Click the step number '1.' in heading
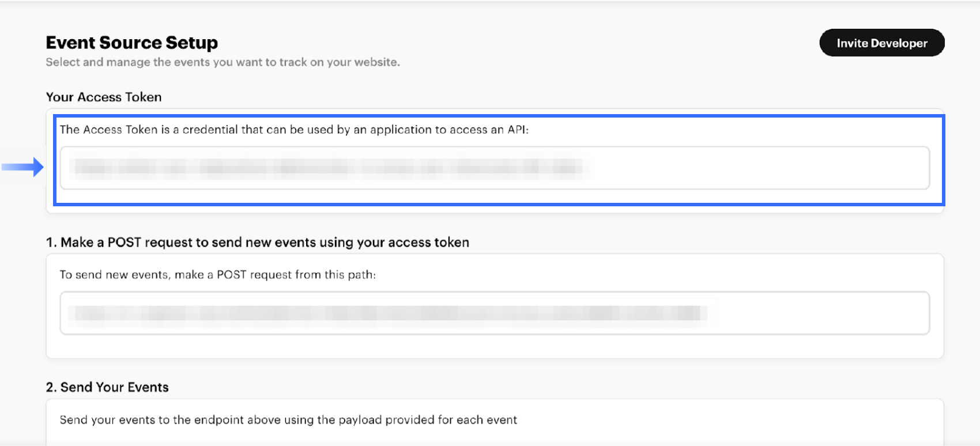 (x=51, y=242)
